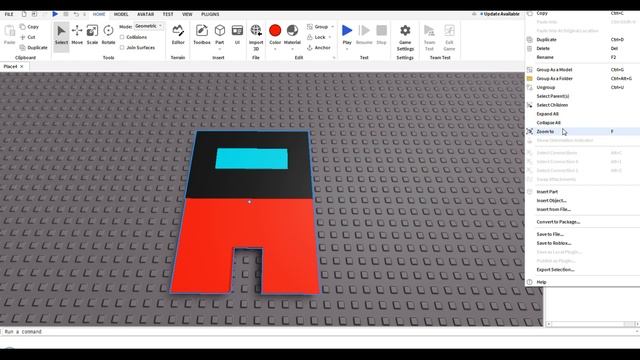This screenshot has height=360, width=640.
Task: Activate the Move tool
Action: tap(77, 34)
